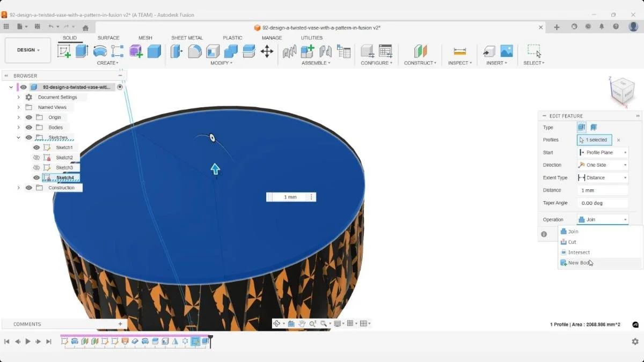Click the blue extrude arrow manipulator
Image resolution: width=644 pixels, height=362 pixels.
pos(215,169)
